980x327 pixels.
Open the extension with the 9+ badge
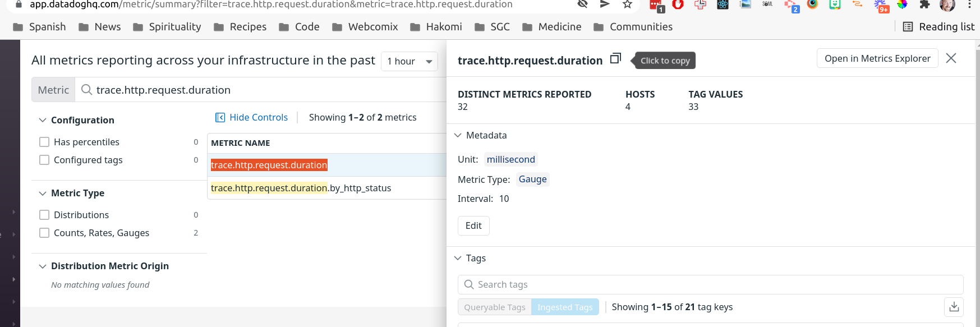tap(881, 6)
